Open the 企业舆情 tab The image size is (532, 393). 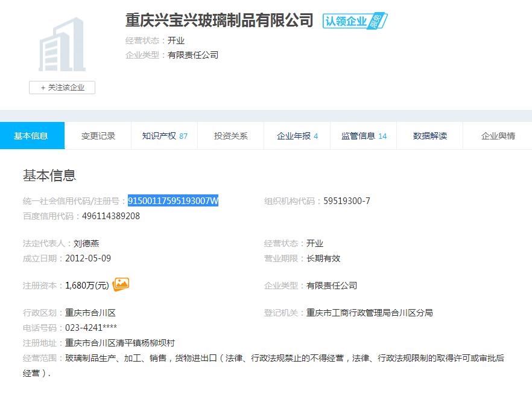pyautogui.click(x=498, y=136)
